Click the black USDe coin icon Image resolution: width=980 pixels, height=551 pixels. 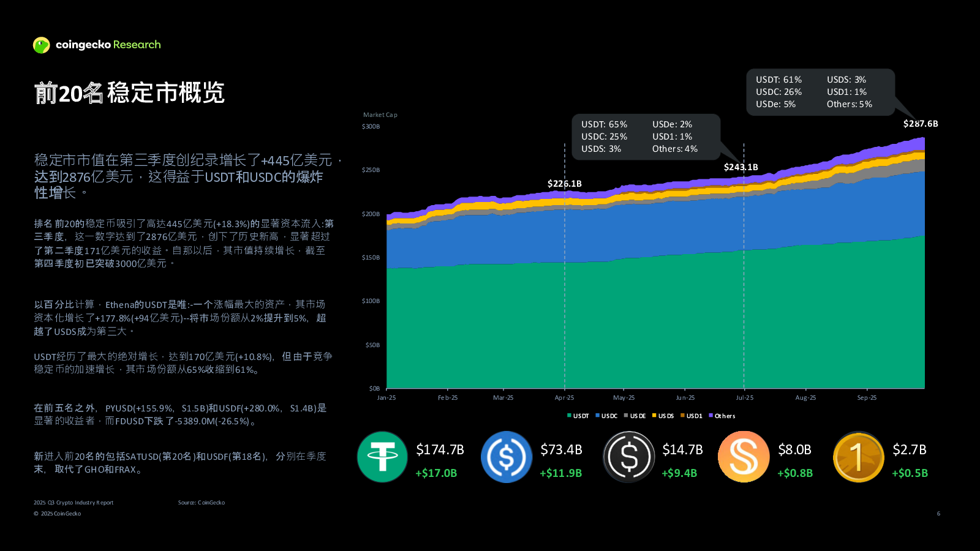click(629, 457)
